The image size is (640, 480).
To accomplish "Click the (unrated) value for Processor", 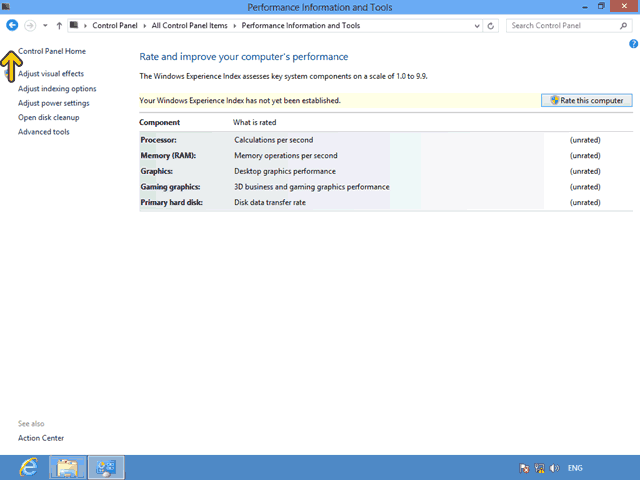I will click(x=585, y=140).
